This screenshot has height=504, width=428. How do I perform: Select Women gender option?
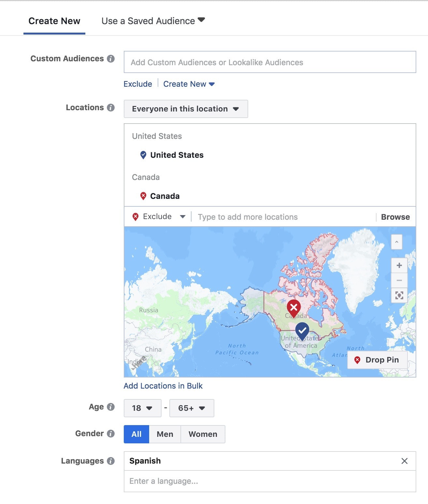pyautogui.click(x=203, y=434)
